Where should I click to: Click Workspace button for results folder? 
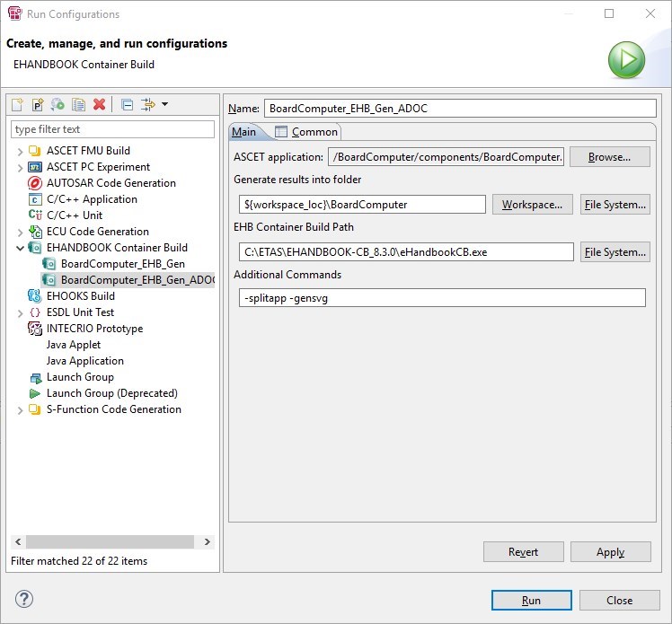[x=532, y=205]
